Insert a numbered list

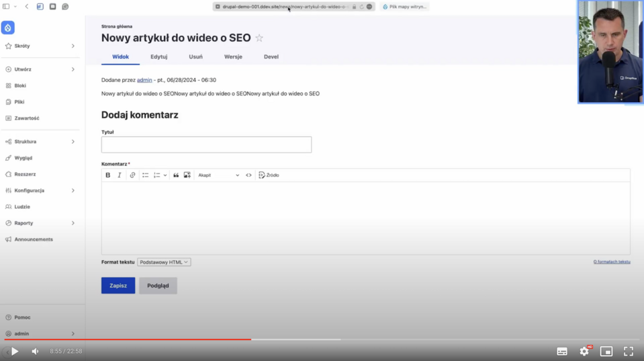(157, 175)
